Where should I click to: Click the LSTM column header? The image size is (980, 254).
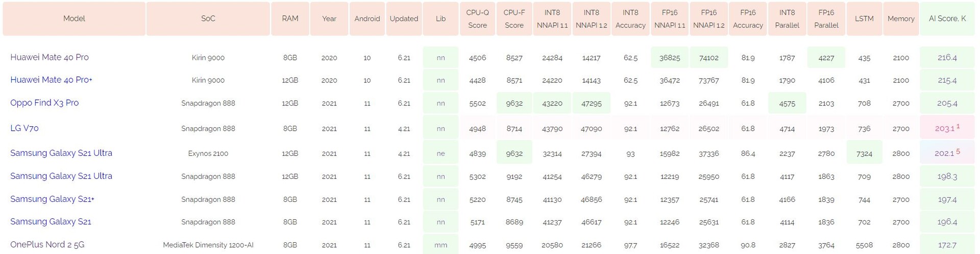[864, 19]
